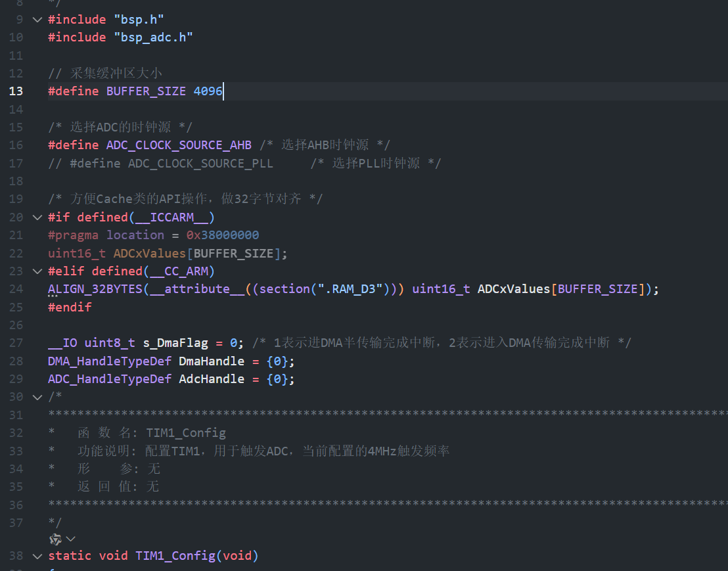Click the AdcHandle variable name
This screenshot has width=728, height=571.
(212, 379)
